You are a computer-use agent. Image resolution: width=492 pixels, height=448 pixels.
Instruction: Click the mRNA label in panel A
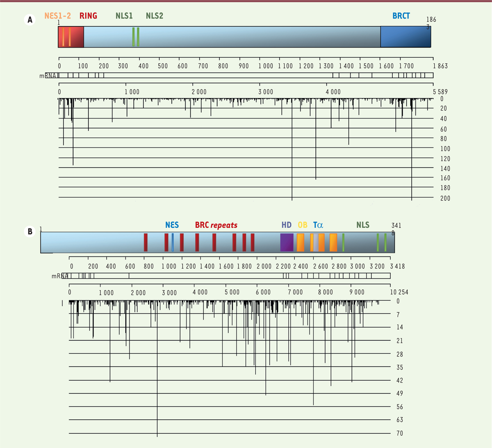tap(48, 76)
